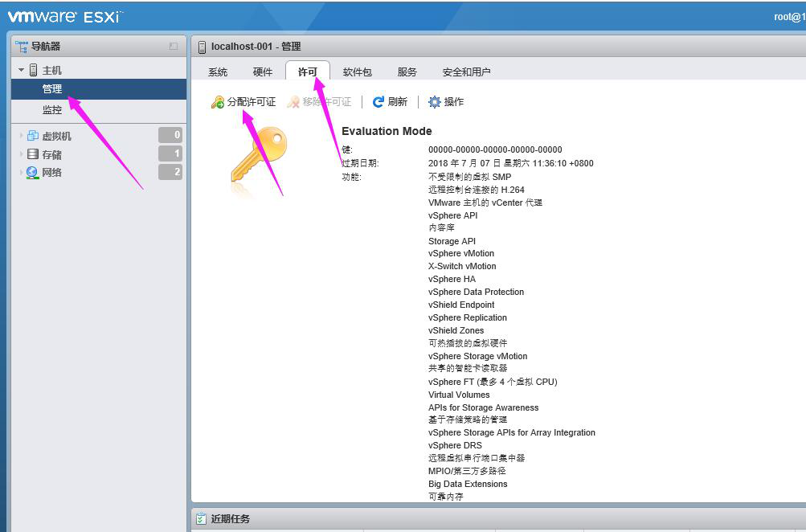Viewport: 806px width, 532px height.
Task: Click the virtual machines icon beside 虚拟机
Action: click(x=32, y=136)
